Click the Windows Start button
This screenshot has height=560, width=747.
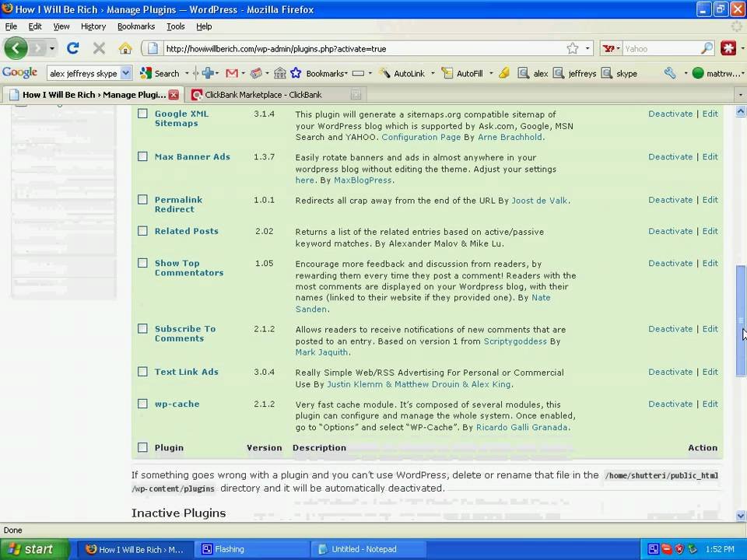[31, 549]
